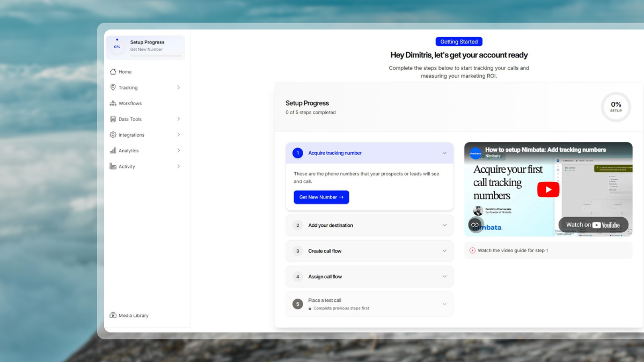Image resolution: width=644 pixels, height=362 pixels.
Task: Expand the Analytics submenu chevron
Action: 178,151
